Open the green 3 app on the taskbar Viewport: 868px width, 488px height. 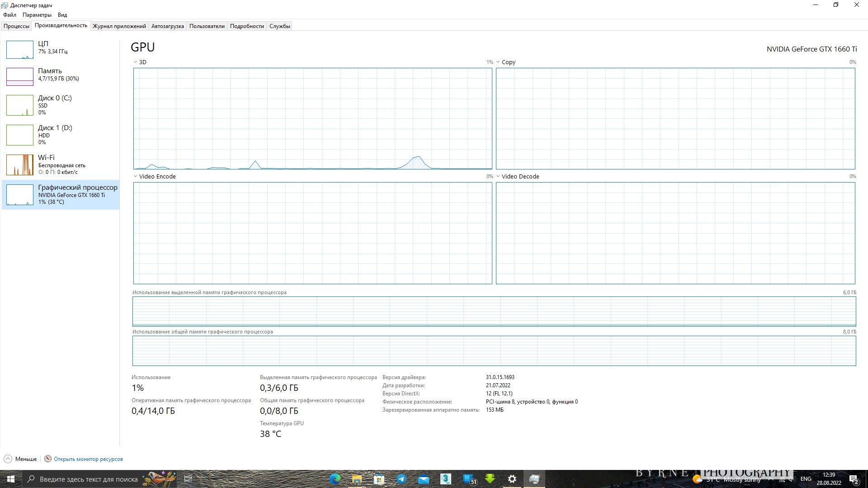[446, 479]
